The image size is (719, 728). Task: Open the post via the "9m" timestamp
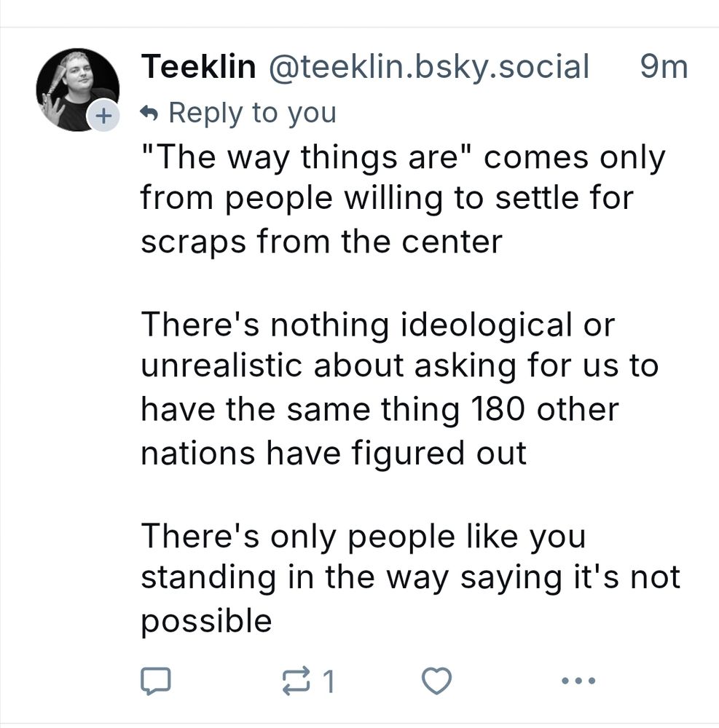pos(663,68)
